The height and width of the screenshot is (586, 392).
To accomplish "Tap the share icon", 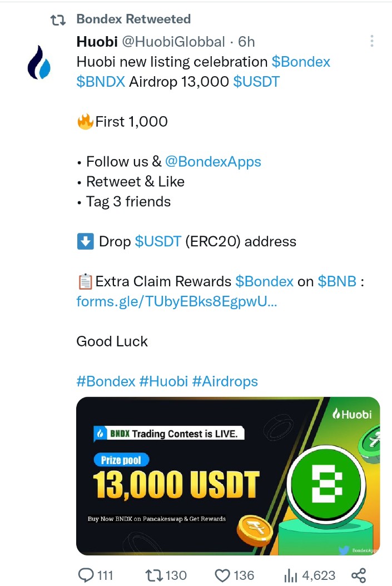I will 359,575.
